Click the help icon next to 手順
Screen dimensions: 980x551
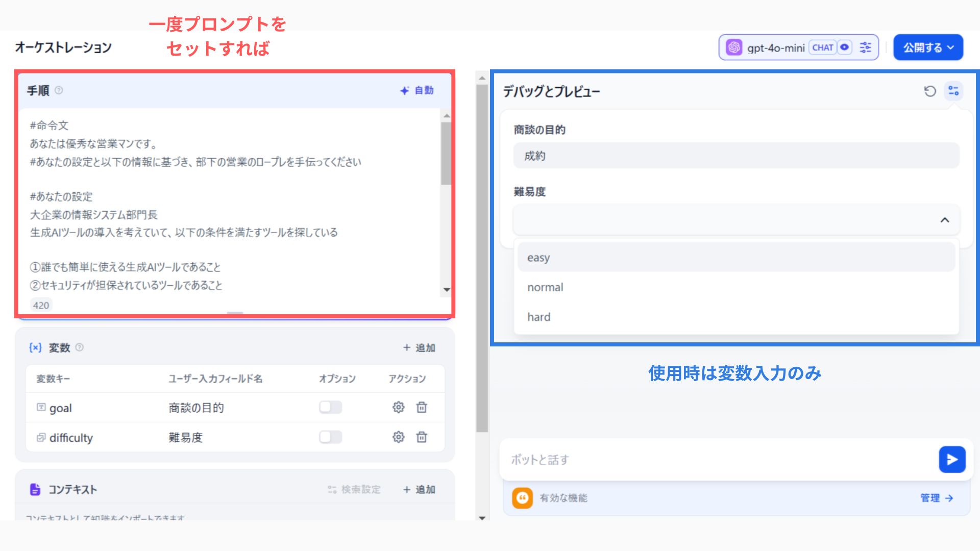(x=59, y=91)
